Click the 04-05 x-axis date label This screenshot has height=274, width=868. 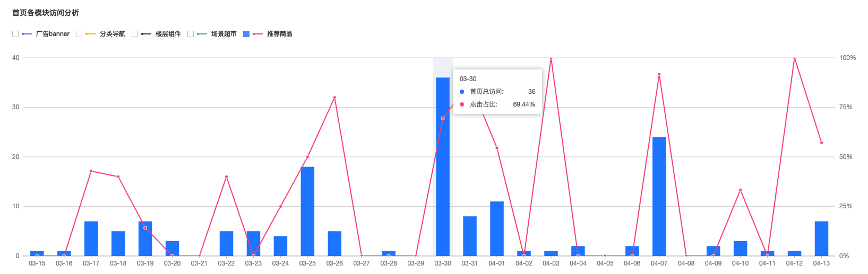[605, 263]
